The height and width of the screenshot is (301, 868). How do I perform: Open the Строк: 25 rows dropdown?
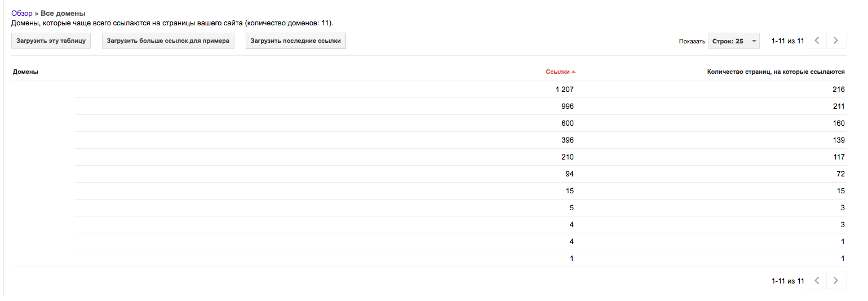coord(734,41)
